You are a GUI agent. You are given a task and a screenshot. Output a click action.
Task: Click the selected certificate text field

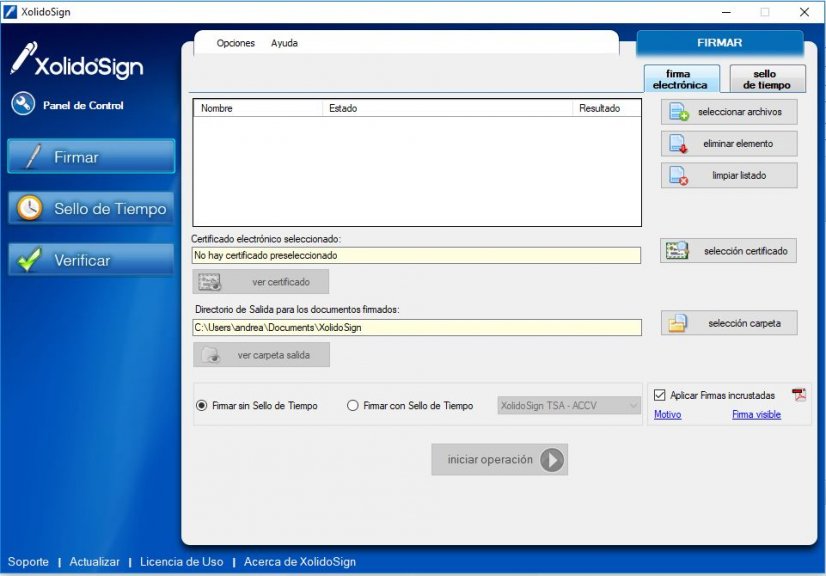[416, 256]
